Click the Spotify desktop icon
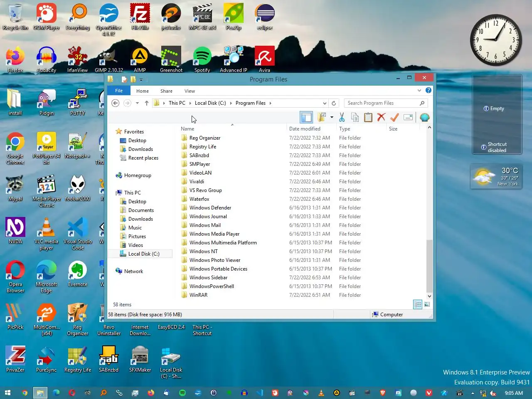The height and width of the screenshot is (399, 532). click(202, 59)
